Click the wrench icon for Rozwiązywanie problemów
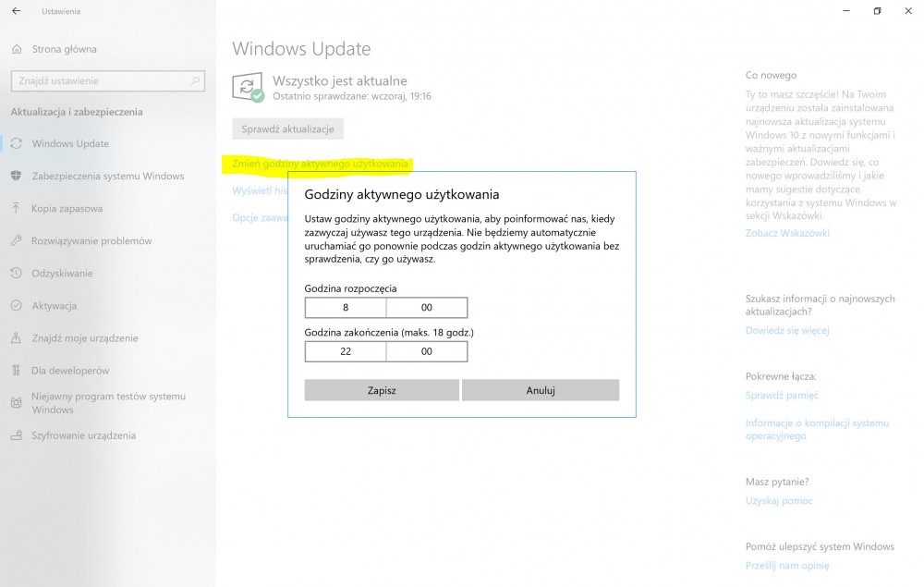The image size is (924, 587). point(17,240)
